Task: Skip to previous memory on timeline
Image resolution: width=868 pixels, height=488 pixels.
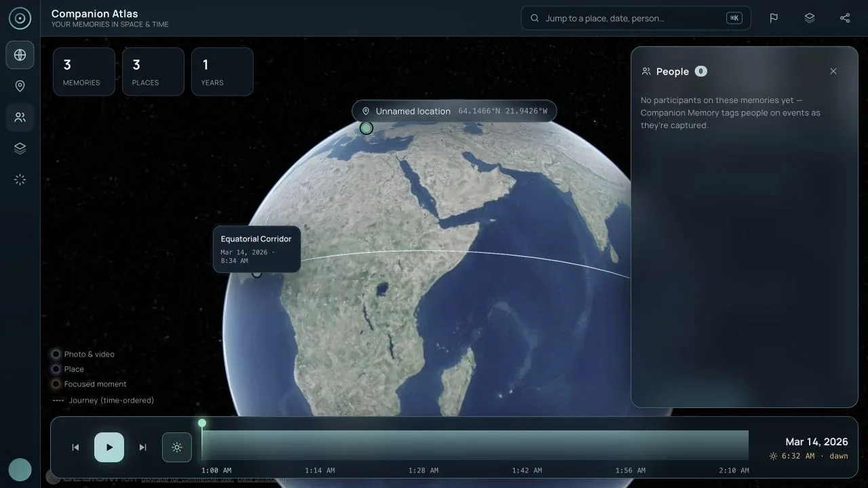Action: click(x=75, y=447)
